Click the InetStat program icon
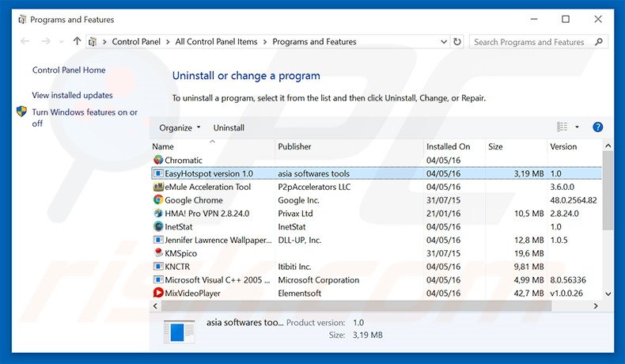Image resolution: width=625 pixels, height=364 pixels. tap(158, 226)
